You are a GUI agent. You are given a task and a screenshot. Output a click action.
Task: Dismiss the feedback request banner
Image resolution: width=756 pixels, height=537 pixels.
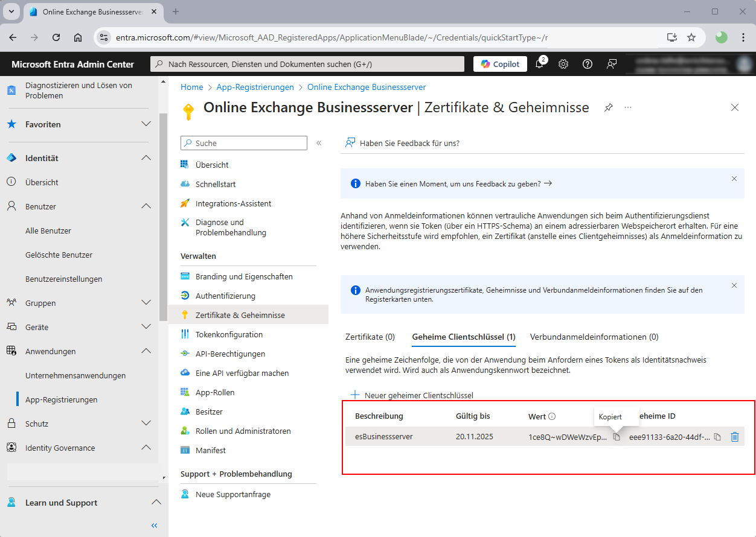(734, 179)
